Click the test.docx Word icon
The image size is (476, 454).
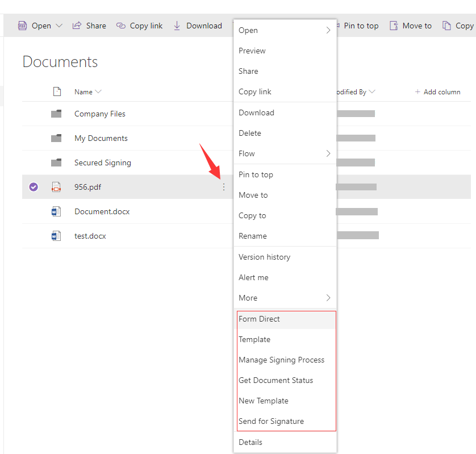[x=56, y=236]
